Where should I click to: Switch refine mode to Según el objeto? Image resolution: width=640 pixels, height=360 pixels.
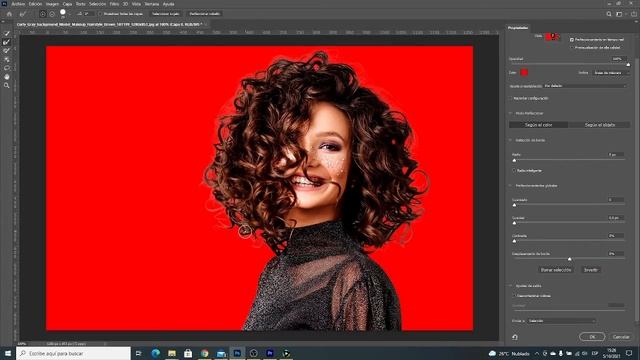coord(600,125)
